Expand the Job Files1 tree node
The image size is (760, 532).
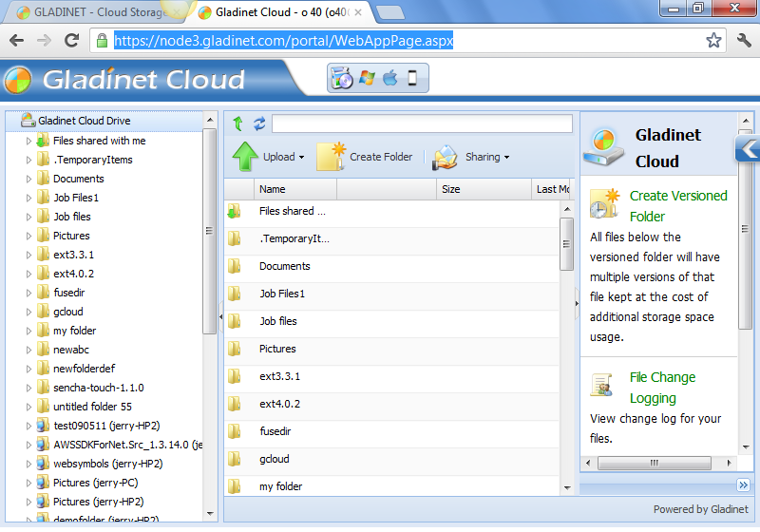28,198
